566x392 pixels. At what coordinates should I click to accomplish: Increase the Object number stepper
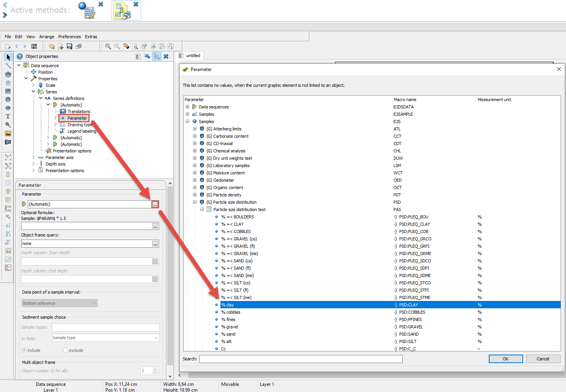pyautogui.click(x=155, y=369)
